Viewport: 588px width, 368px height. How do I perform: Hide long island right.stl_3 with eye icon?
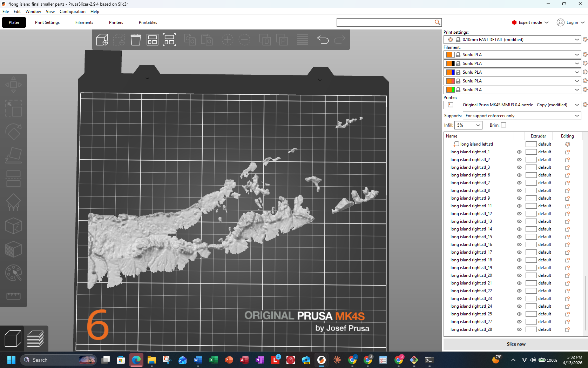pos(519,167)
